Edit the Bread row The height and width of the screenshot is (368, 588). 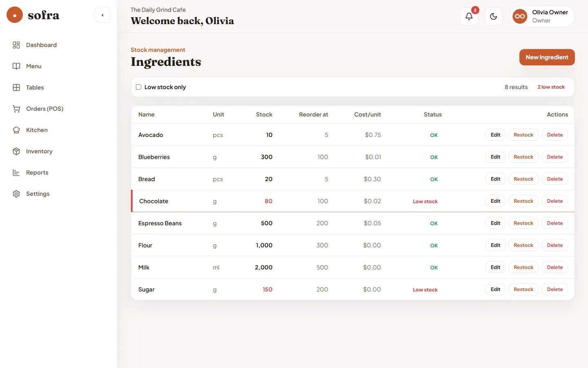[x=495, y=179]
